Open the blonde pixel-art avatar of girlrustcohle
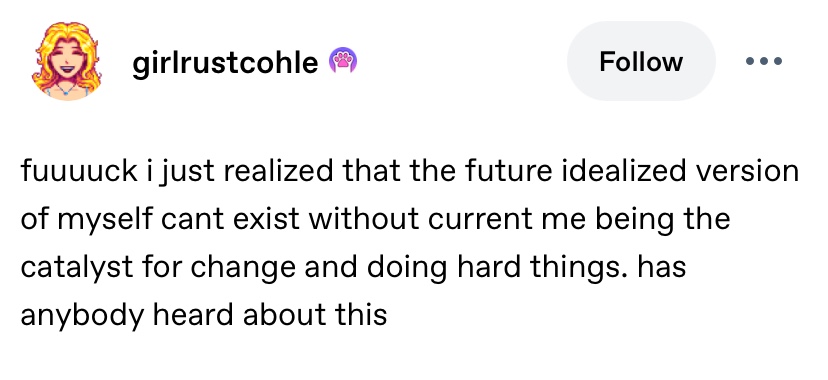Image resolution: width=828 pixels, height=380 pixels. click(67, 61)
